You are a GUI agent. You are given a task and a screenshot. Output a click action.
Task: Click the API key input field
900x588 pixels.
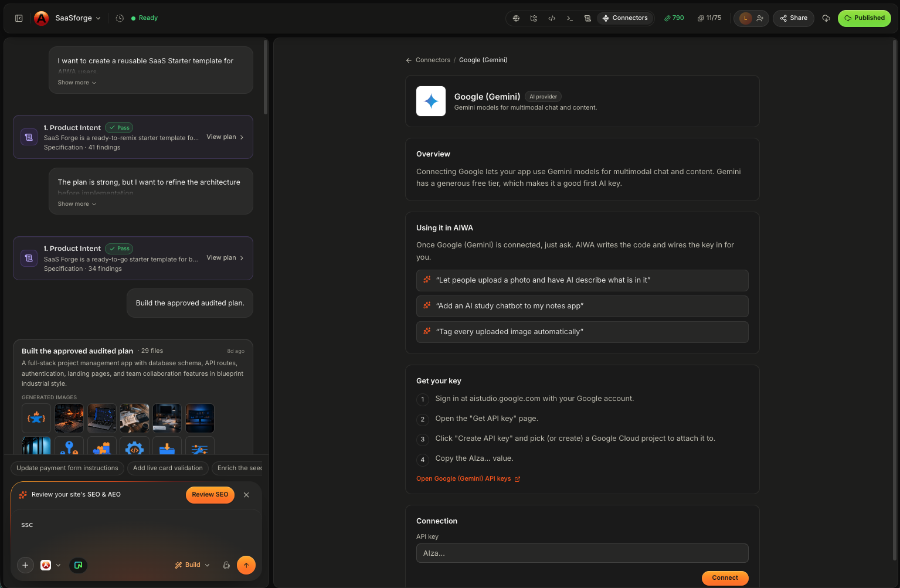coord(582,553)
